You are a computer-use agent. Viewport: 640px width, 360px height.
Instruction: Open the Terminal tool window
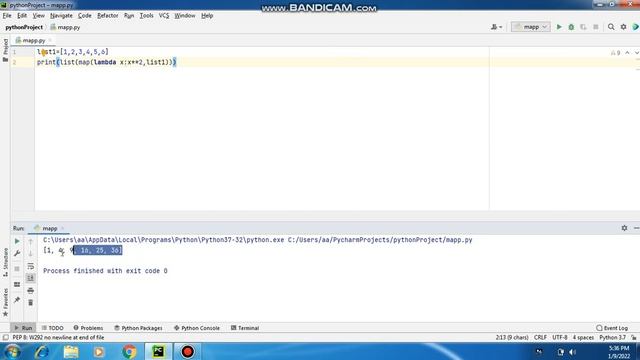(x=245, y=328)
